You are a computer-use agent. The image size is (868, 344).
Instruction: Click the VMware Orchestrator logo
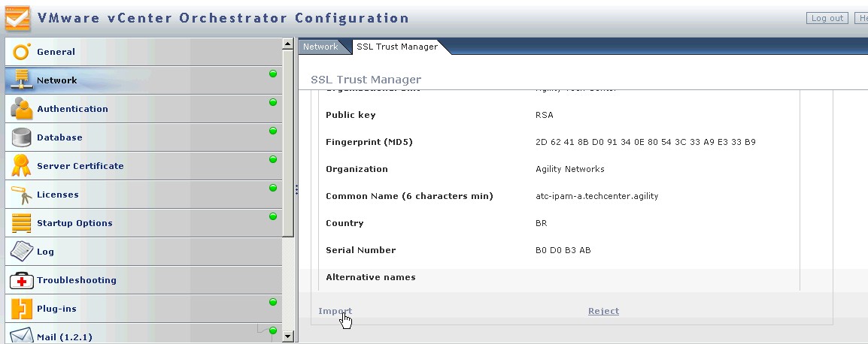coord(19,18)
